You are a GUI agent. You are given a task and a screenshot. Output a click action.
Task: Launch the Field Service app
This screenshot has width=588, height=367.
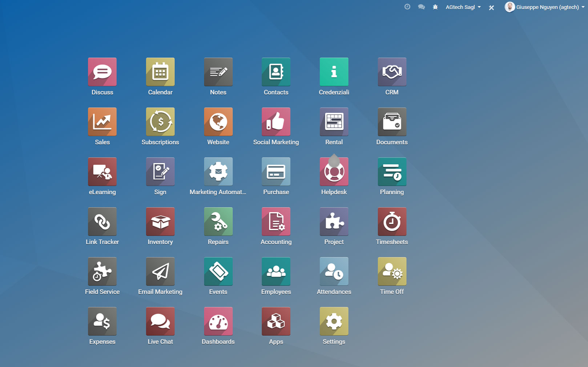click(102, 271)
